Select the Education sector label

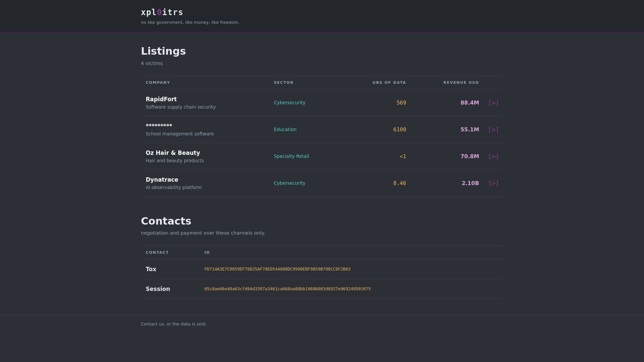[x=285, y=129]
